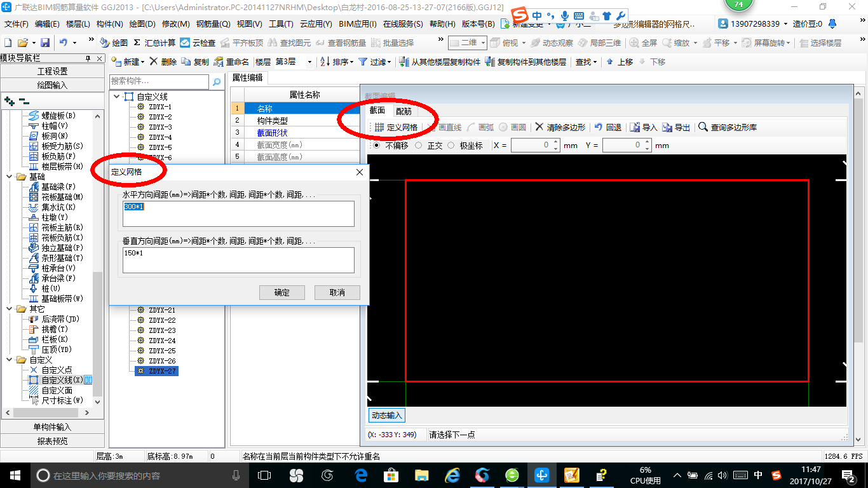
Task: Click 清除多边形 clear polygon tool
Action: tap(560, 127)
